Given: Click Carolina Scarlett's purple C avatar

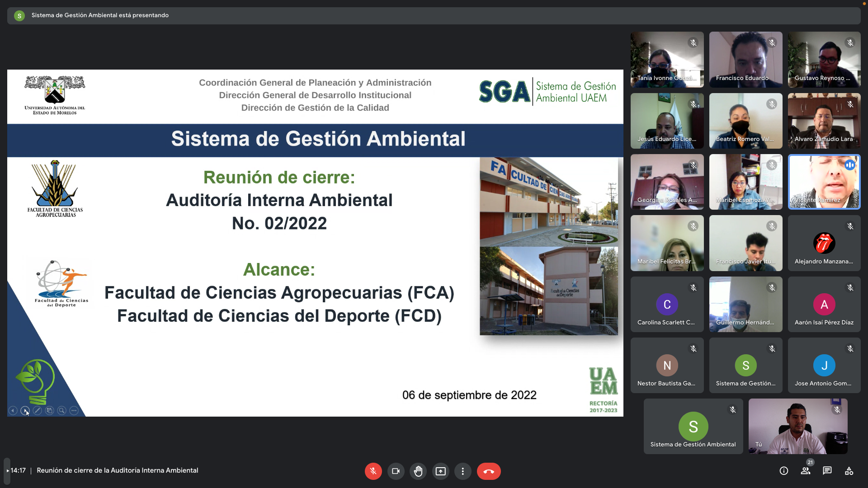Looking at the screenshot, I should point(667,305).
